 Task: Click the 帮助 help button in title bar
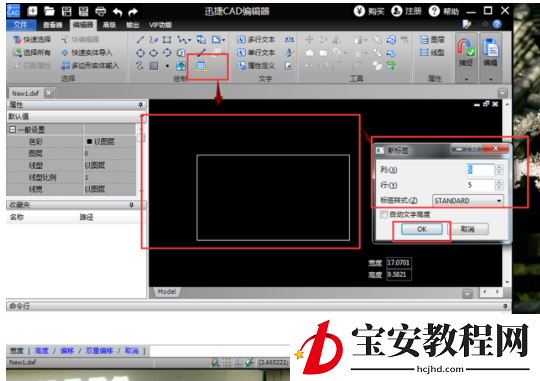pos(444,11)
